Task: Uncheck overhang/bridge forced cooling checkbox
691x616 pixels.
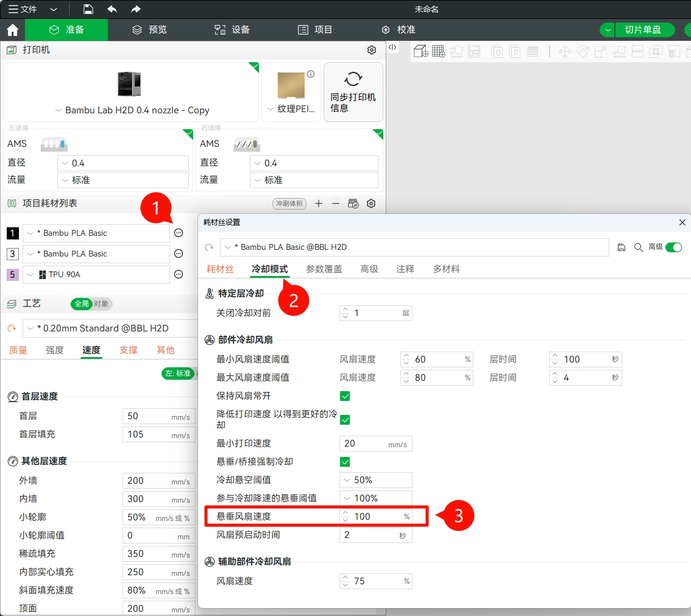Action: click(x=345, y=462)
